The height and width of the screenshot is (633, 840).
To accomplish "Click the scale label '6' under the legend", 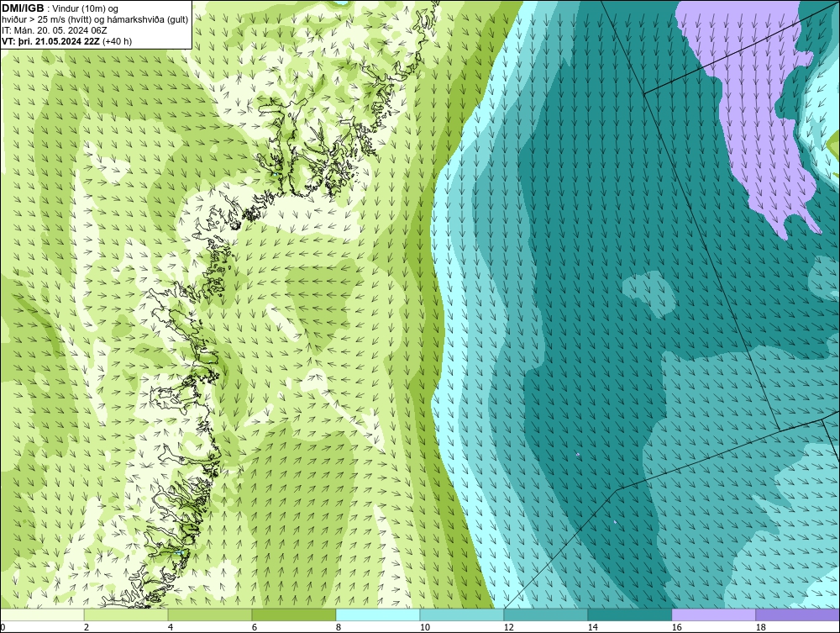I will pyautogui.click(x=254, y=627).
